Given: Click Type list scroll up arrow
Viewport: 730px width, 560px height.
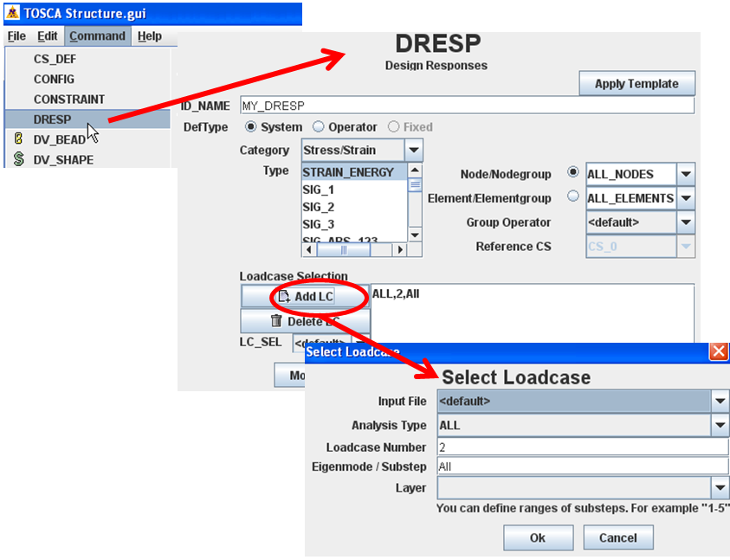Looking at the screenshot, I should (415, 170).
